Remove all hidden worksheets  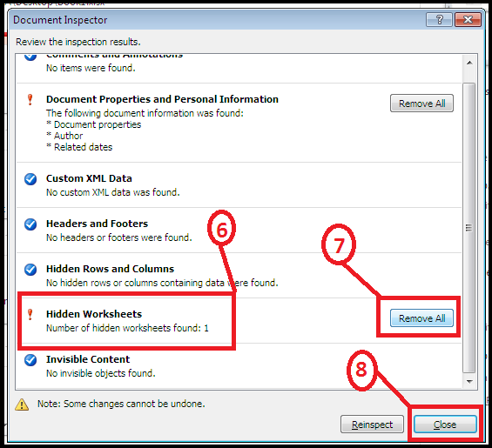coord(421,318)
